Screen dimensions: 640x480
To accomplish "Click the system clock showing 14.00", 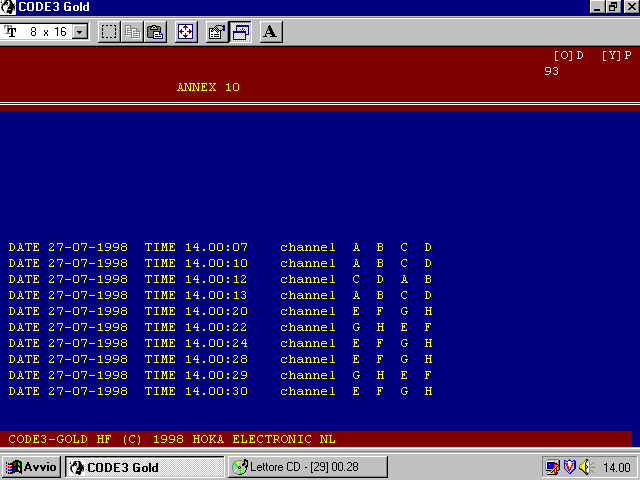I will (616, 467).
